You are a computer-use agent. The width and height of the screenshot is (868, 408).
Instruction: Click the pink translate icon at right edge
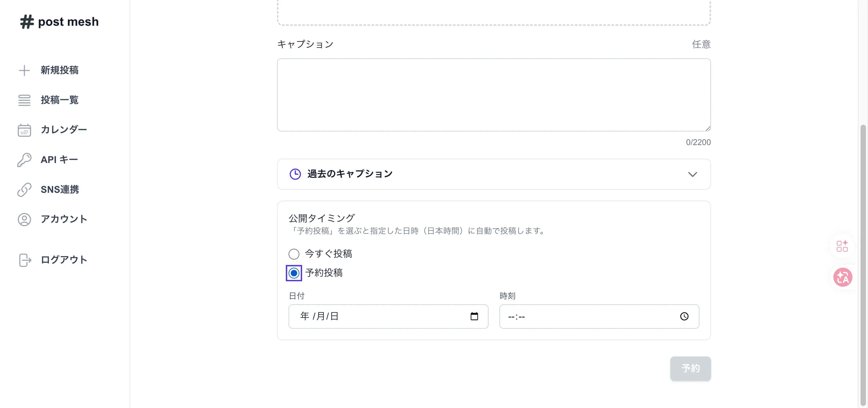point(843,277)
